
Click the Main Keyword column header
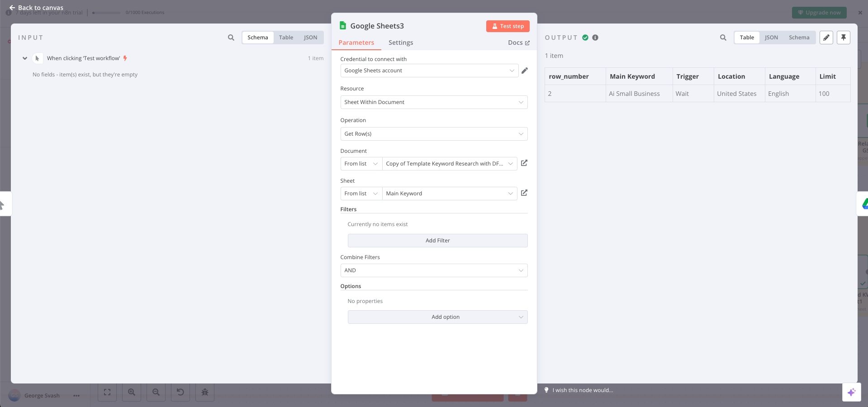point(639,76)
